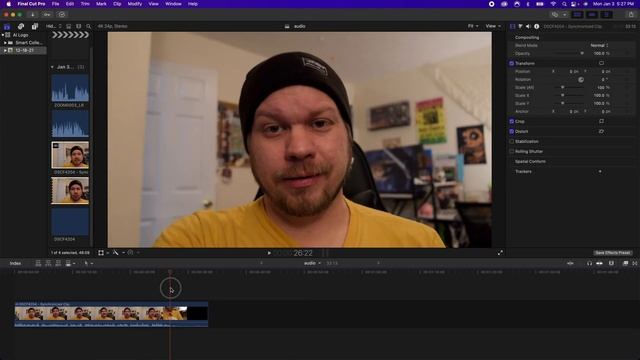
Task: Toggle the timeline panel layout button
Action: pos(592,15)
